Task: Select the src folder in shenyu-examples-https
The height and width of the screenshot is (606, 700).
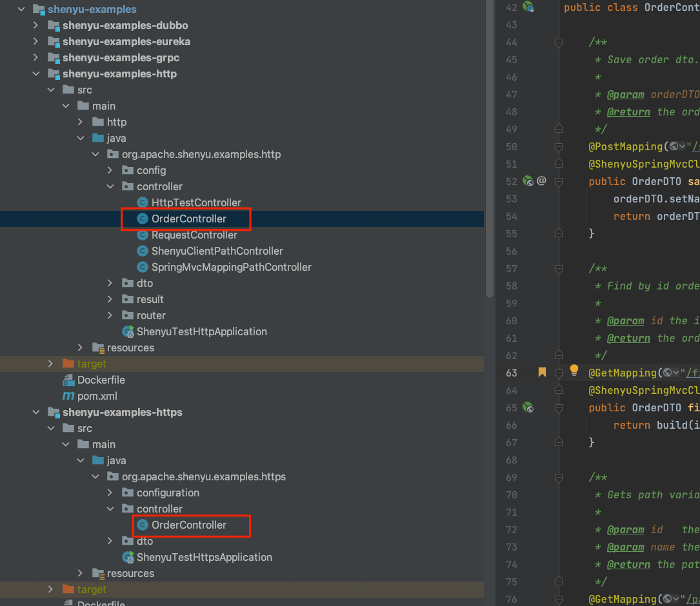Action: 85,428
